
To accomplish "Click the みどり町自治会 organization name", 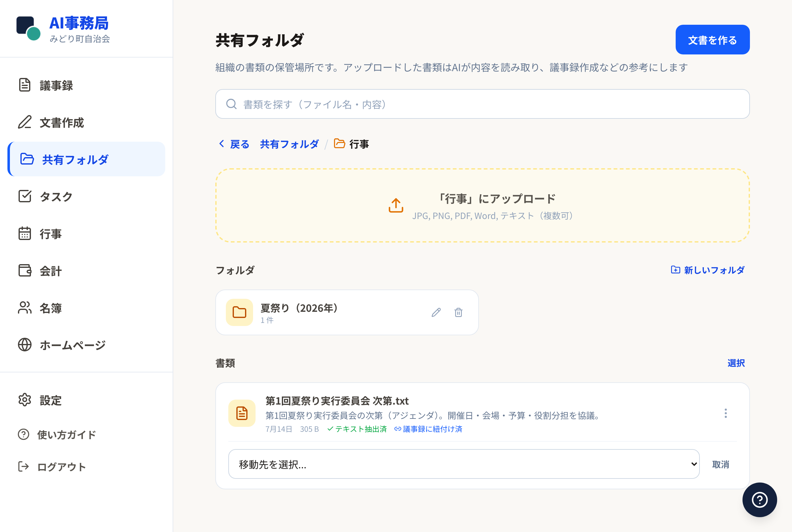I will pos(80,39).
